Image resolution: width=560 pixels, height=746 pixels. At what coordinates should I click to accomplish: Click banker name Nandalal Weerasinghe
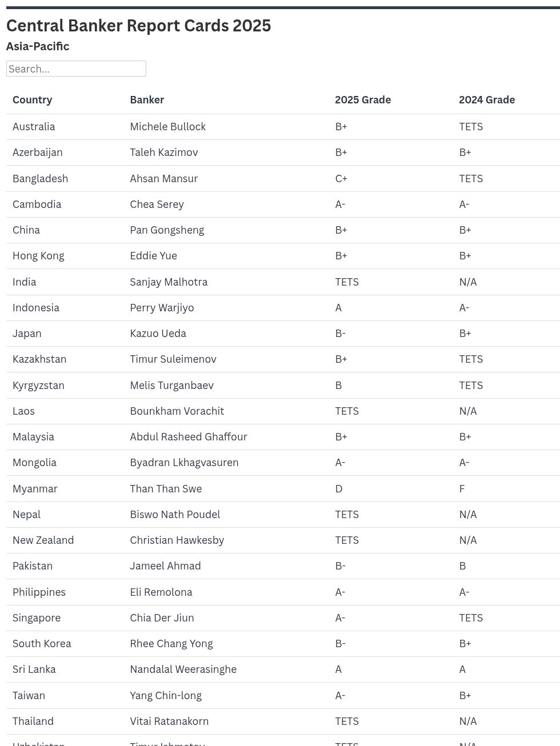click(183, 669)
